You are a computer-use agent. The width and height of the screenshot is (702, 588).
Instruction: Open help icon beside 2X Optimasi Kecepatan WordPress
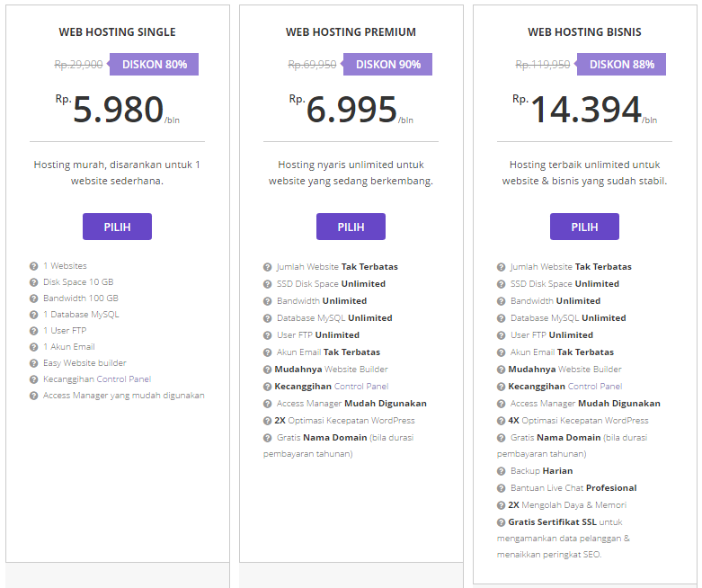[x=267, y=421]
